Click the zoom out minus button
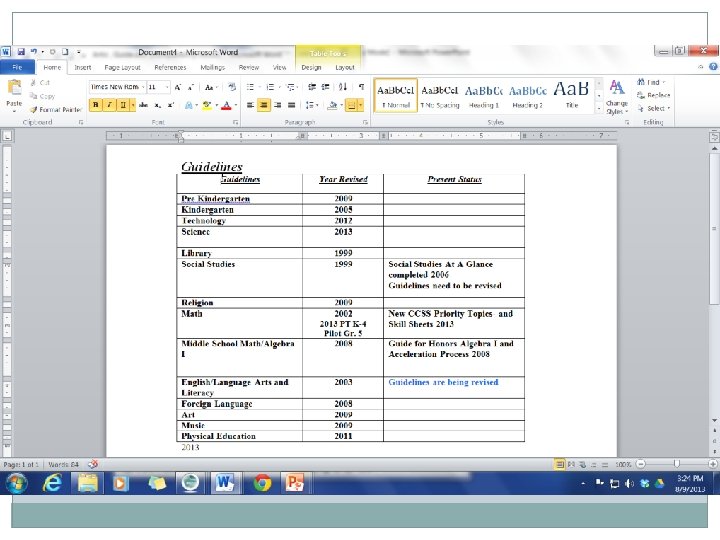Viewport: 720px width, 540px height. pyautogui.click(x=641, y=464)
